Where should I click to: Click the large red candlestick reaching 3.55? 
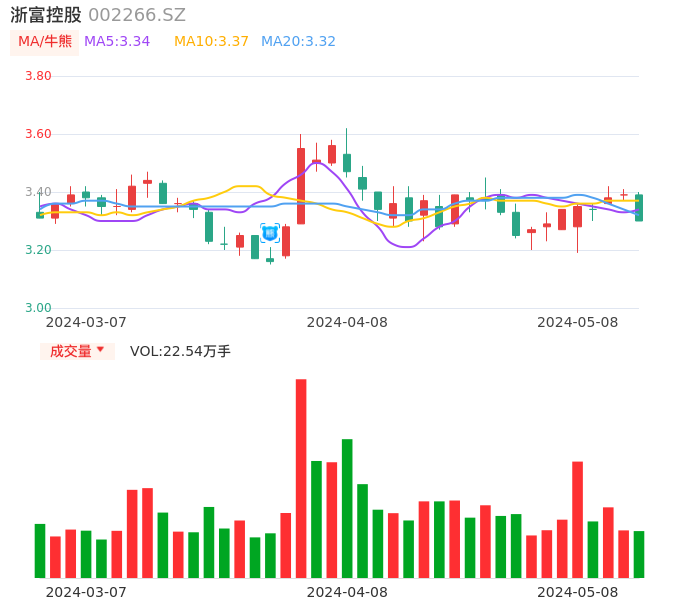301,186
